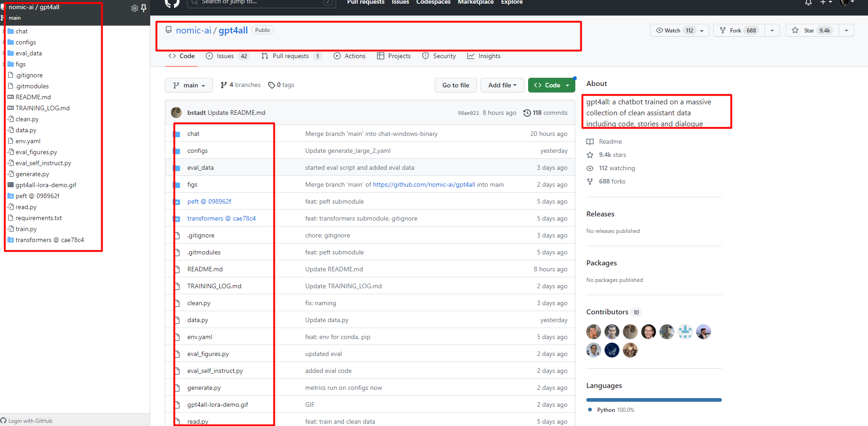
Task: Open the Packages heading link
Action: [x=601, y=263]
